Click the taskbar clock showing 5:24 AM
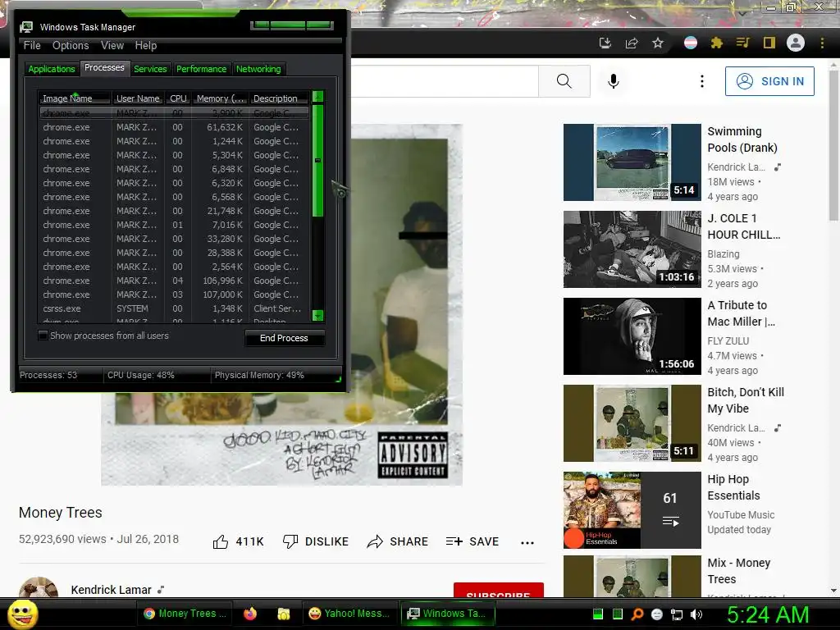840x630 pixels. (767, 614)
